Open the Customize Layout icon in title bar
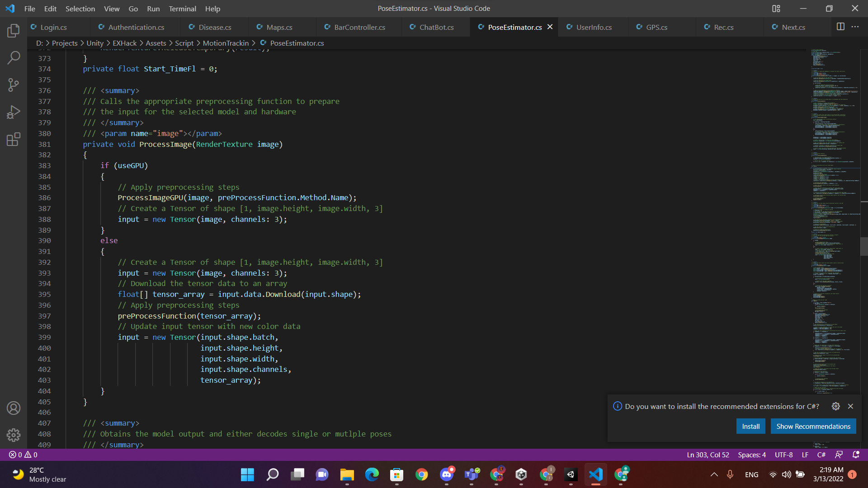 coord(776,9)
